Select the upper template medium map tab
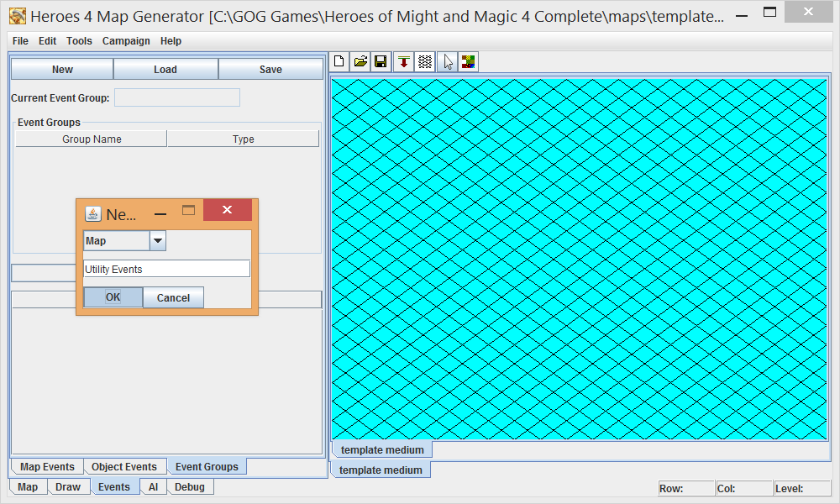This screenshot has width=840, height=504. (382, 450)
